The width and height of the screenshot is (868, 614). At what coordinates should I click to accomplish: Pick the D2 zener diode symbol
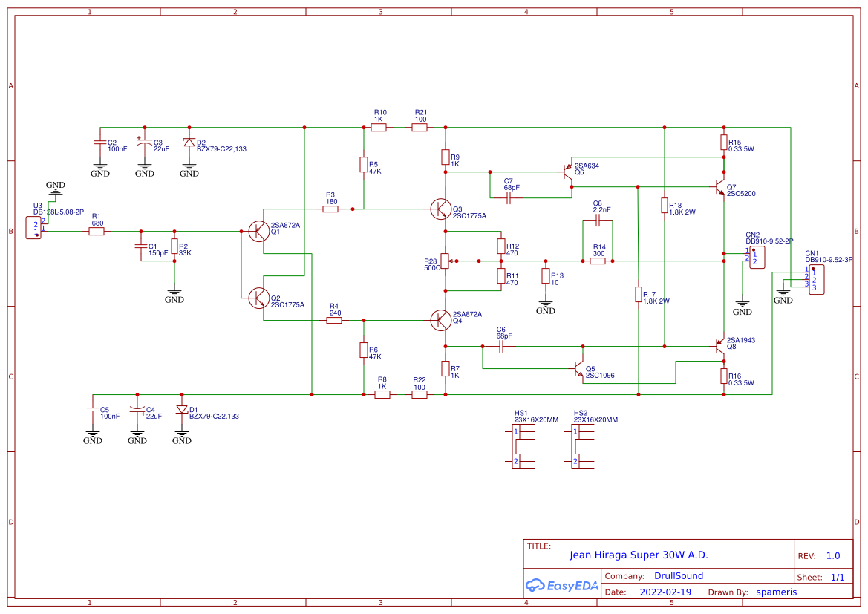[x=189, y=143]
